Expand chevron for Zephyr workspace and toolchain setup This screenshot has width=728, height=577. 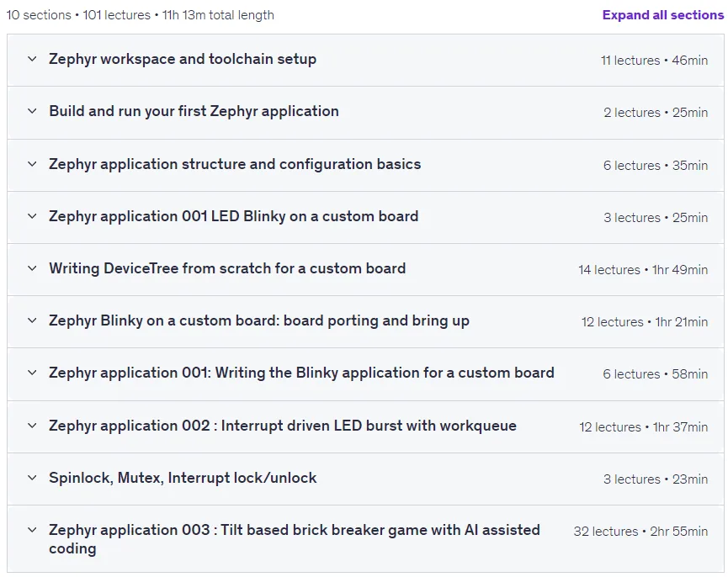[x=32, y=59]
